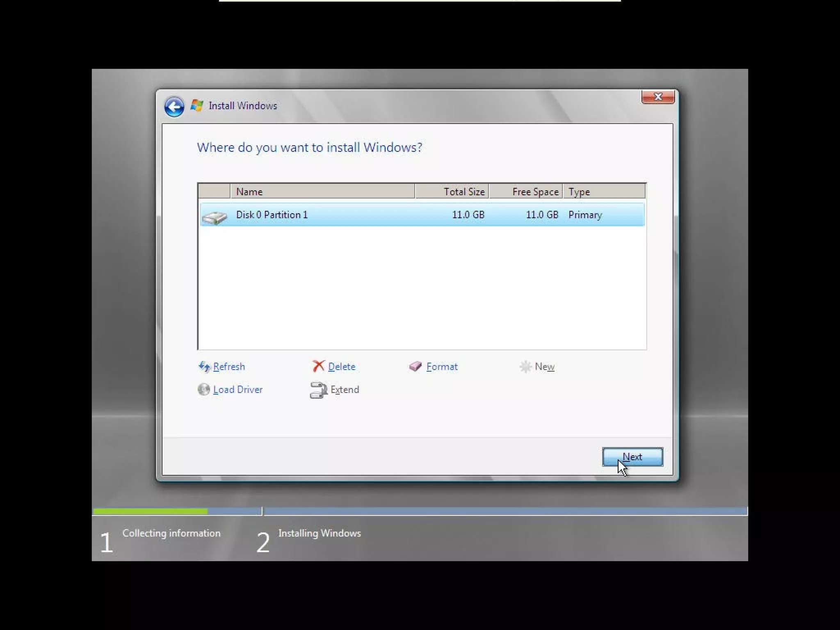Screen dimensions: 840x630
Task: Click the Windows flag logo icon
Action: click(197, 105)
